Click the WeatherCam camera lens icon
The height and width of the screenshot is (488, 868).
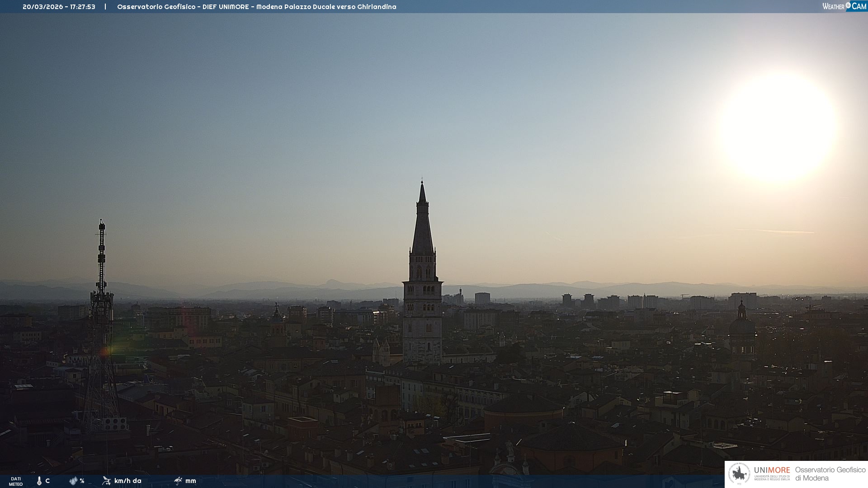[x=848, y=5]
